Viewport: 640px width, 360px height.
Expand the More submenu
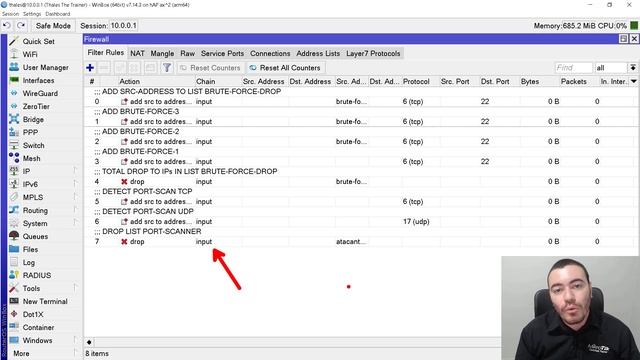coord(76,352)
